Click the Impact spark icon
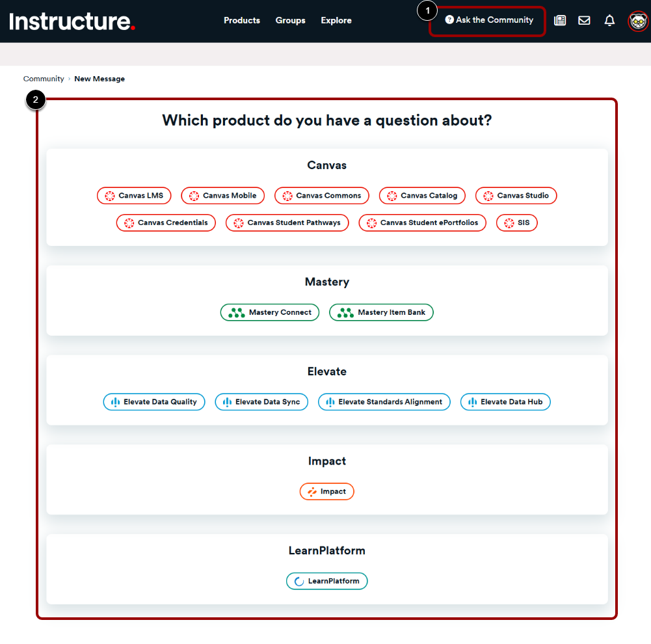This screenshot has width=651, height=644. [x=313, y=491]
